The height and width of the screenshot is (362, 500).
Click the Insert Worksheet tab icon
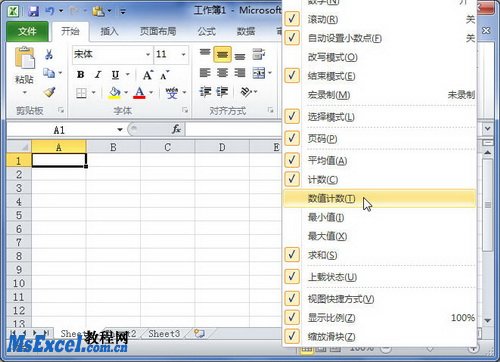tap(199, 333)
